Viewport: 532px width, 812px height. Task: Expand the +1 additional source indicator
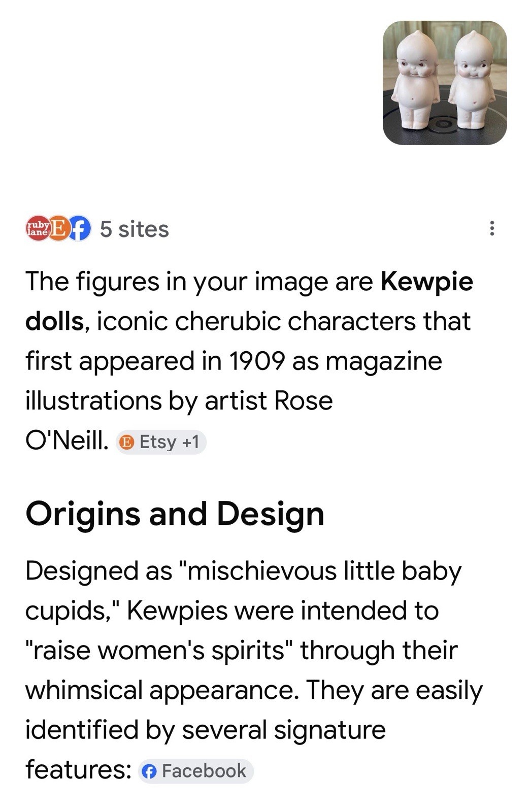coord(190,442)
